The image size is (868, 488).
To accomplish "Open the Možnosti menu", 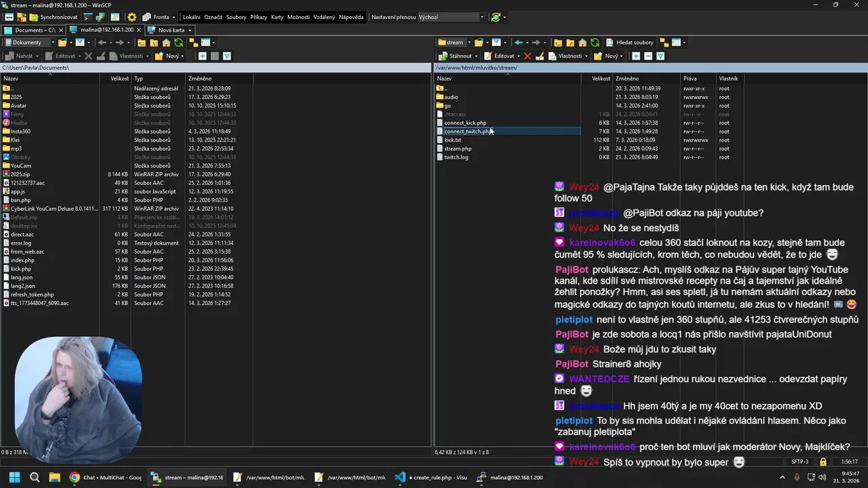I will click(298, 17).
